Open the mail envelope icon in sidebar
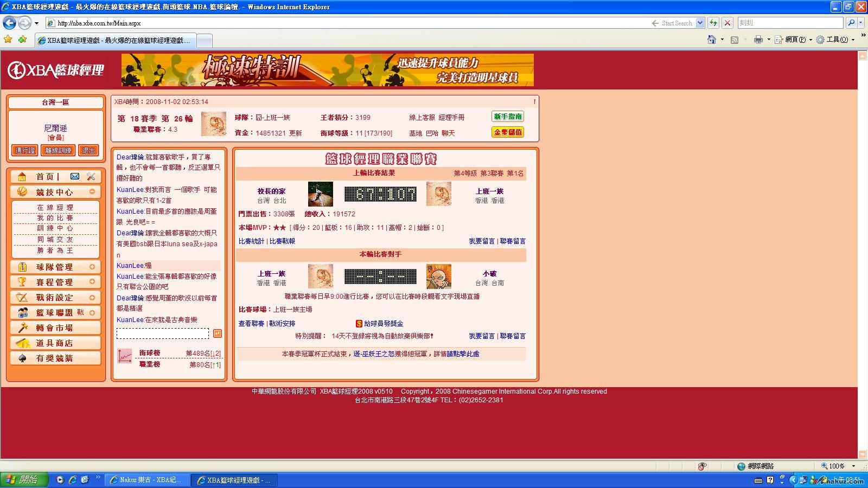 (x=75, y=177)
